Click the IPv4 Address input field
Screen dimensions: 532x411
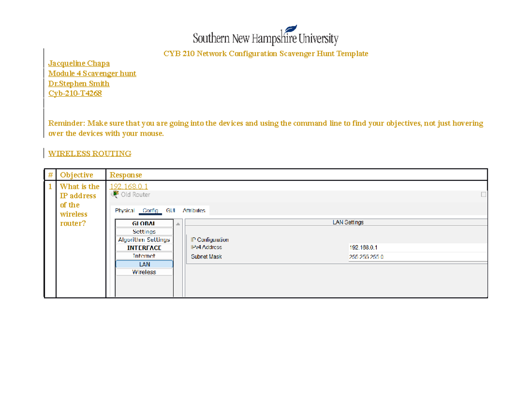coord(417,247)
